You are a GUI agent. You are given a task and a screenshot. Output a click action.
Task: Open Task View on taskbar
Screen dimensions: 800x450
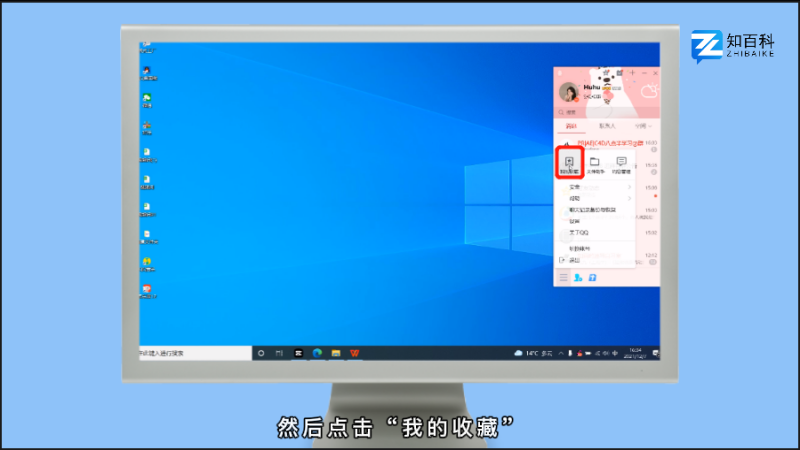pyautogui.click(x=279, y=353)
